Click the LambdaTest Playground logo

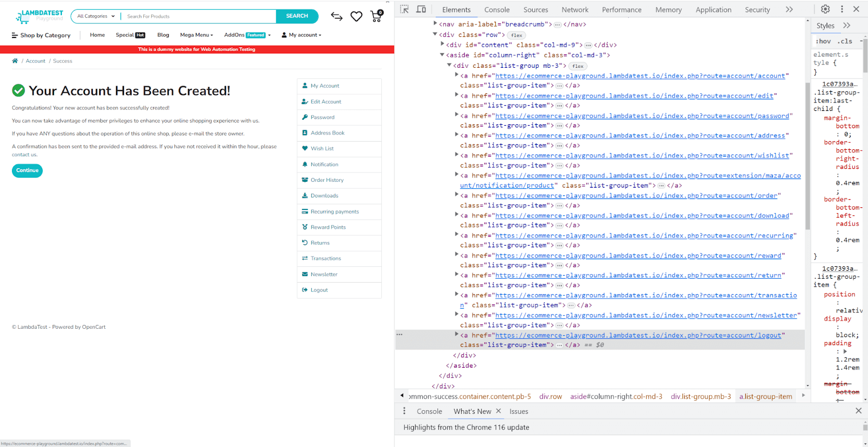[x=40, y=16]
